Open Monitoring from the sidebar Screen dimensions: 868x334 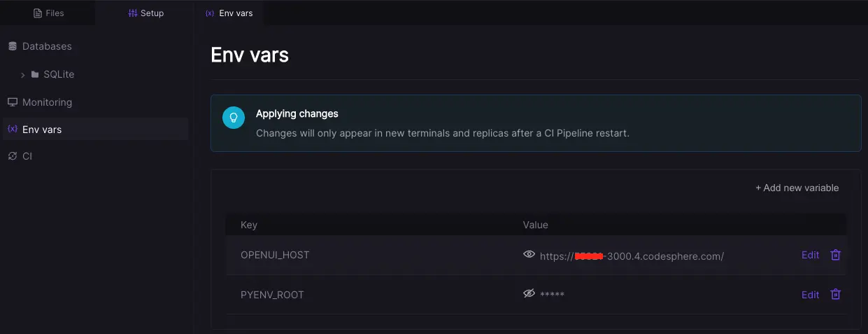pos(47,102)
